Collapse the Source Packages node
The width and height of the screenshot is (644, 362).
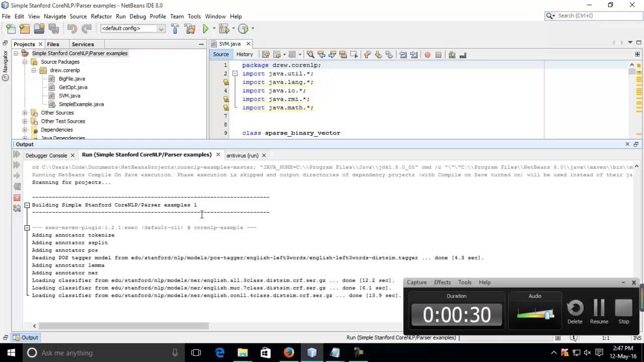[25, 62]
